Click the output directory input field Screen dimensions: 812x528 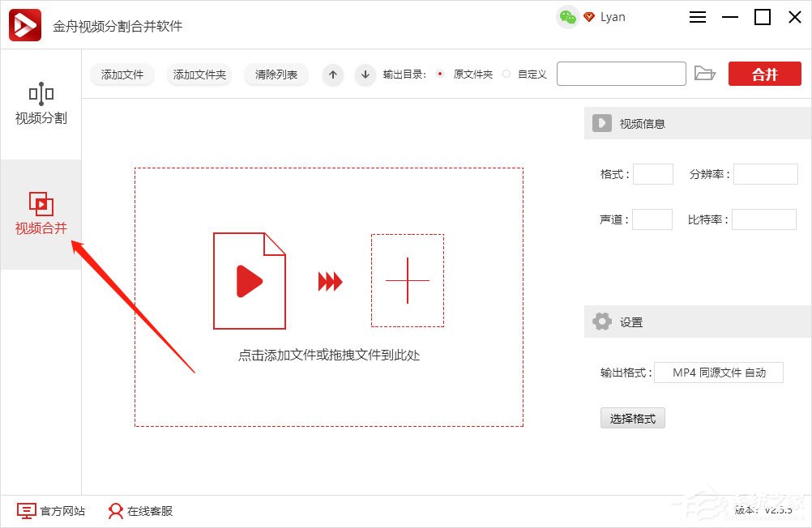[x=621, y=73]
